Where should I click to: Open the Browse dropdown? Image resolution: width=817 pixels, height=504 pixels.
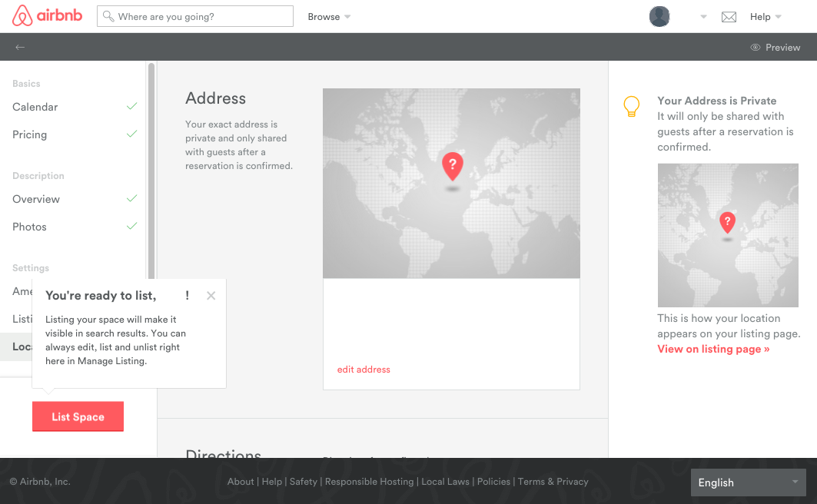pyautogui.click(x=329, y=16)
